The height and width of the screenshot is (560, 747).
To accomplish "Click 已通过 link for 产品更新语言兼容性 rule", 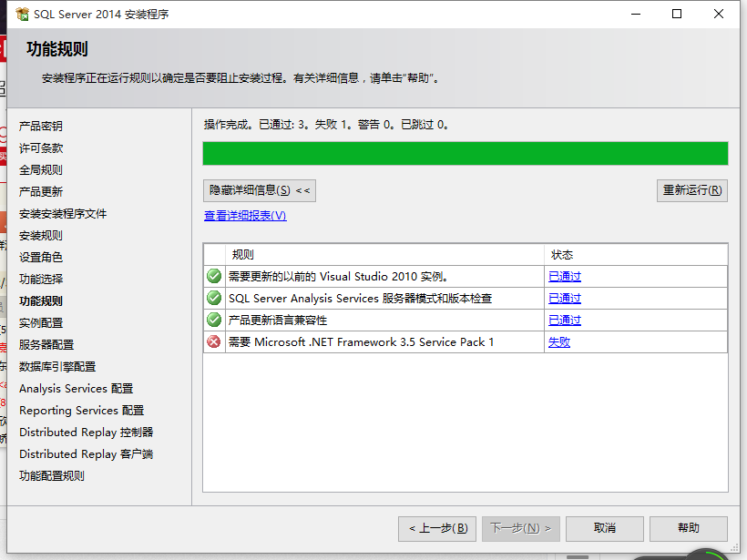I will (x=565, y=320).
